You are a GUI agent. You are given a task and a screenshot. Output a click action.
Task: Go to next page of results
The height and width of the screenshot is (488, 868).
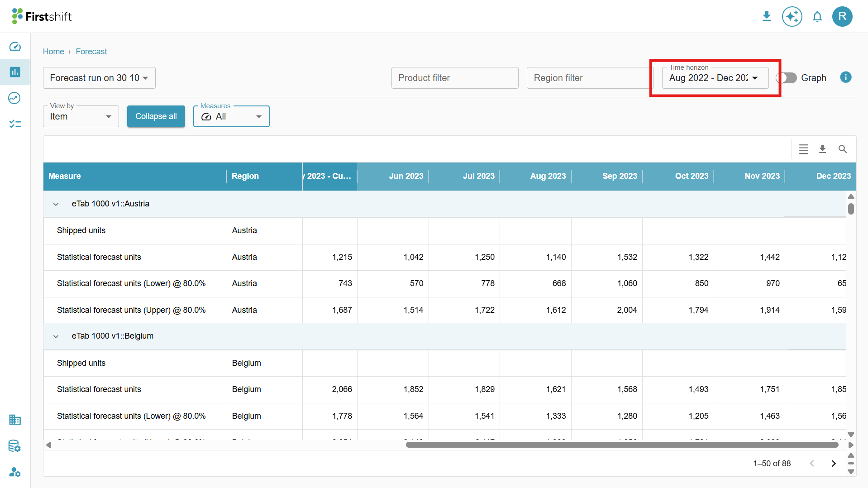click(834, 463)
